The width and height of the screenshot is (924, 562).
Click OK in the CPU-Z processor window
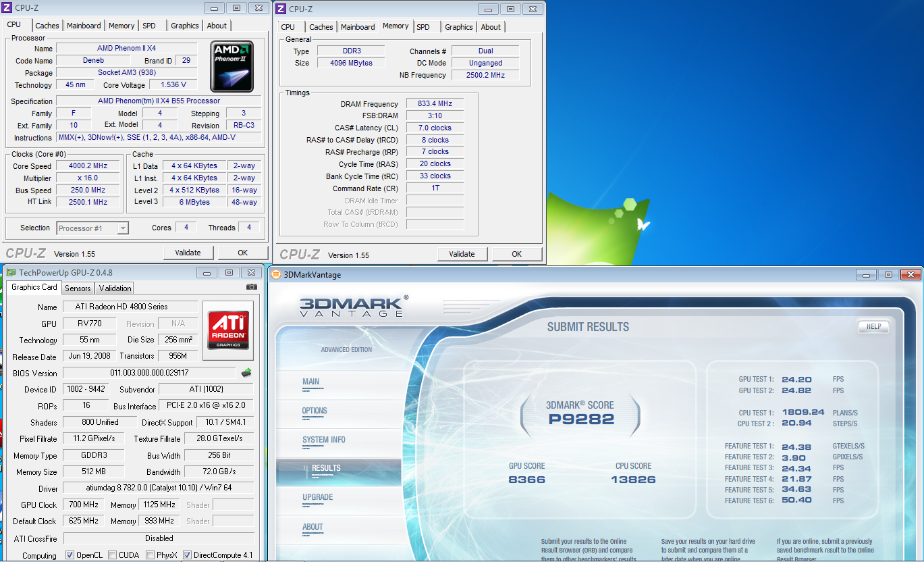click(x=243, y=253)
